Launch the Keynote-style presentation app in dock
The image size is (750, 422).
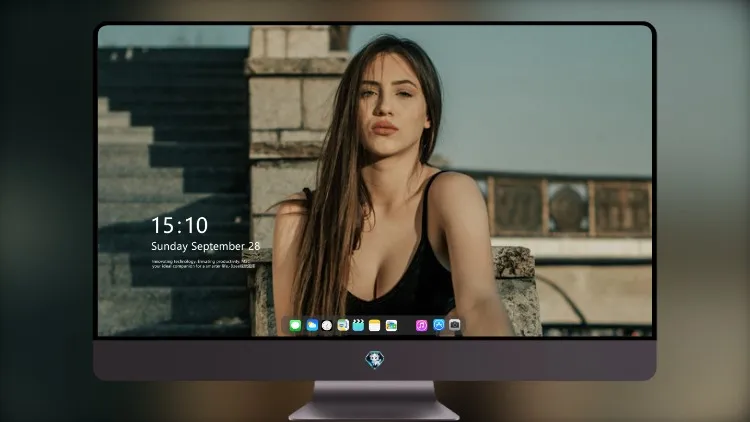[x=343, y=325]
